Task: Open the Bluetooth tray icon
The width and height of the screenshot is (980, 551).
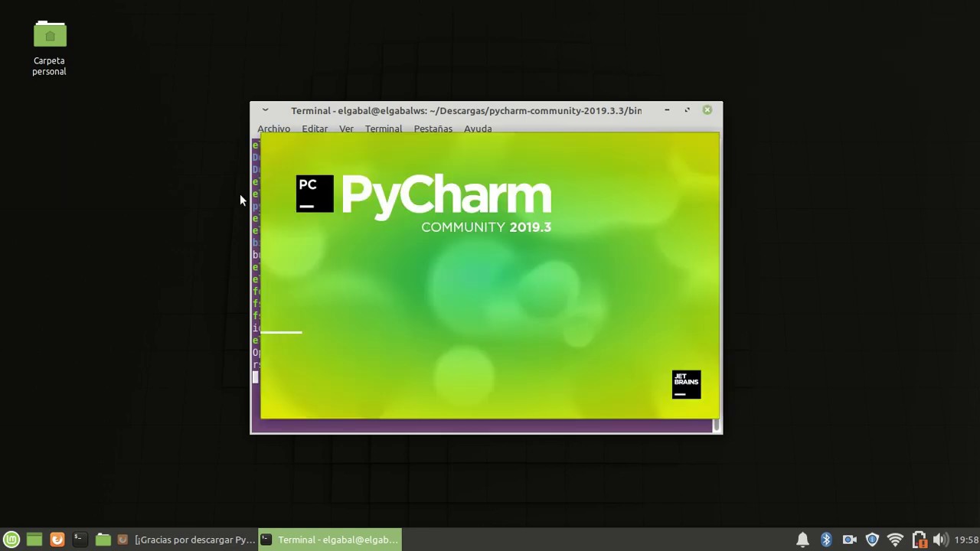Action: click(x=826, y=540)
